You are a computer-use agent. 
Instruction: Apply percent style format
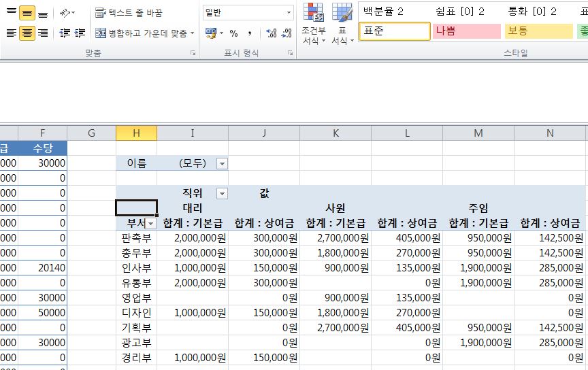233,33
